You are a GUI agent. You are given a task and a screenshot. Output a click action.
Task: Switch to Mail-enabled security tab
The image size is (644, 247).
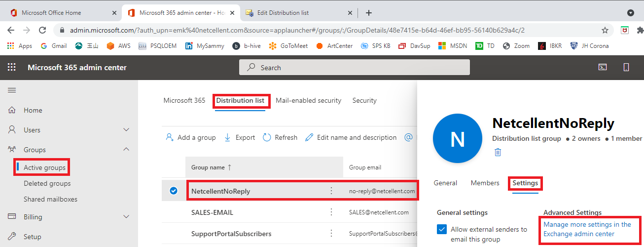[x=308, y=100]
